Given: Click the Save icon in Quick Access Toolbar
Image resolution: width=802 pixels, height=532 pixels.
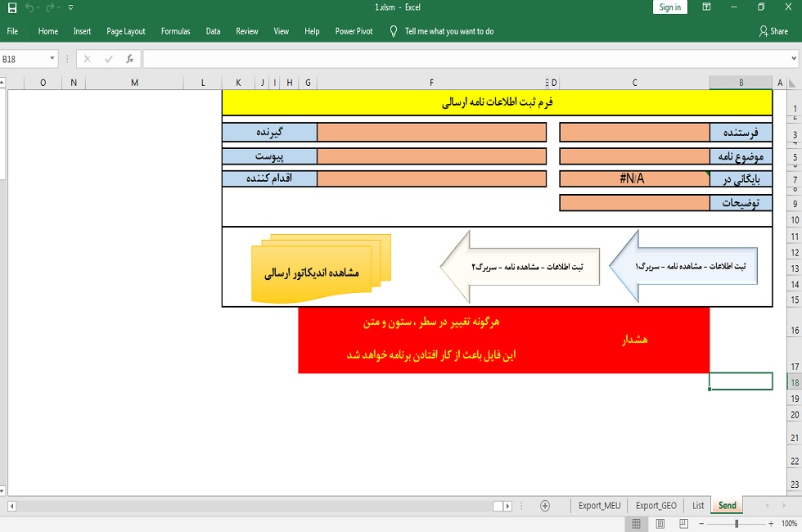Looking at the screenshot, I should pos(11,7).
